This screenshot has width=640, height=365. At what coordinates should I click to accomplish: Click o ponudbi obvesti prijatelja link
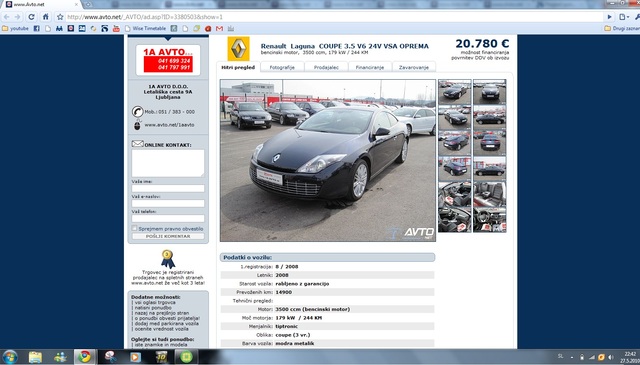coord(166,318)
